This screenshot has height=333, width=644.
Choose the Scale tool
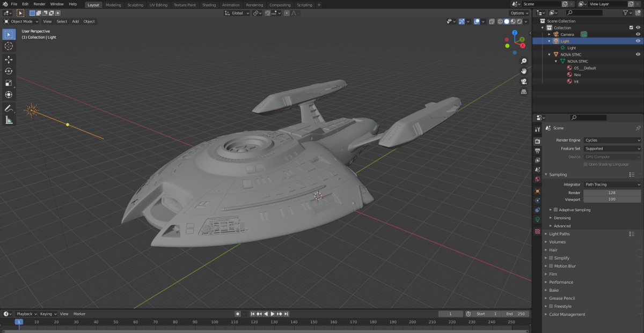[9, 83]
